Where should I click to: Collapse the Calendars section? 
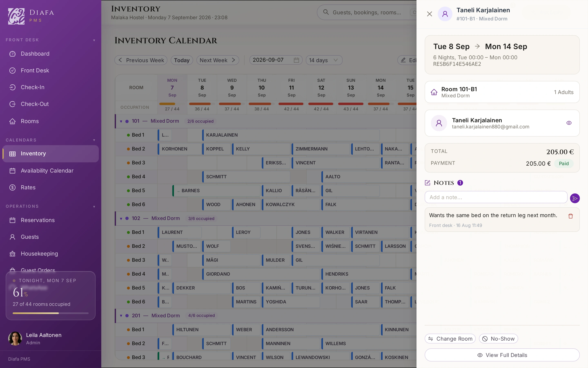coord(94,140)
